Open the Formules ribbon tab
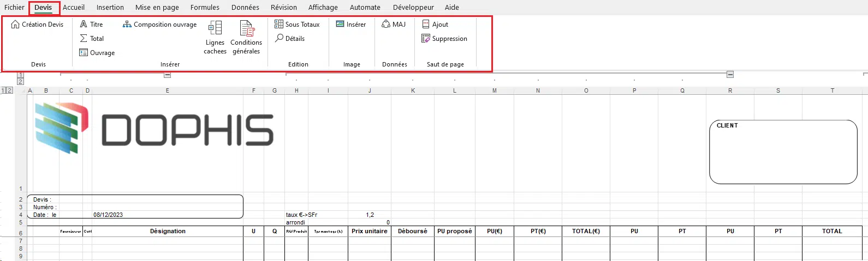This screenshot has height=261, width=868. pyautogui.click(x=205, y=8)
